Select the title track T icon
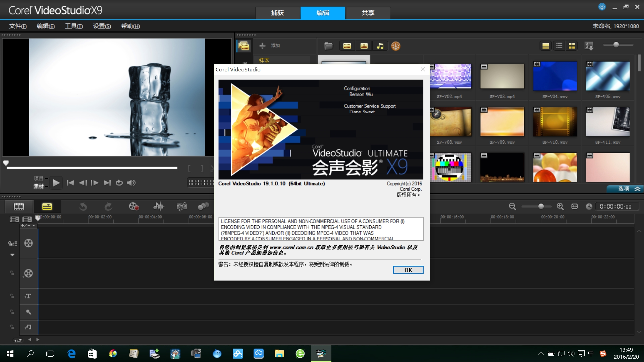 click(x=29, y=296)
